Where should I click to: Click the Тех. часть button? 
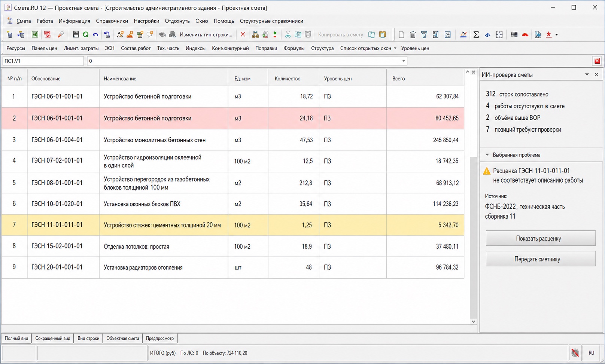coord(168,48)
